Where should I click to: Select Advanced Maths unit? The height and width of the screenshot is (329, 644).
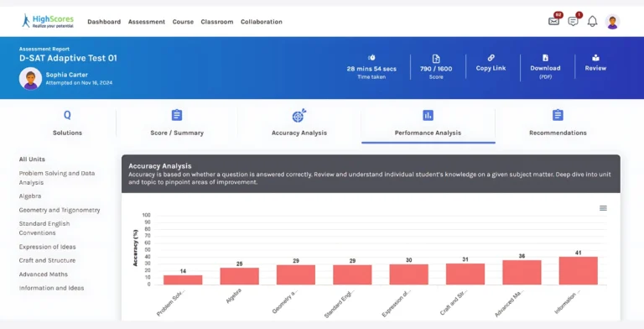pyautogui.click(x=43, y=274)
